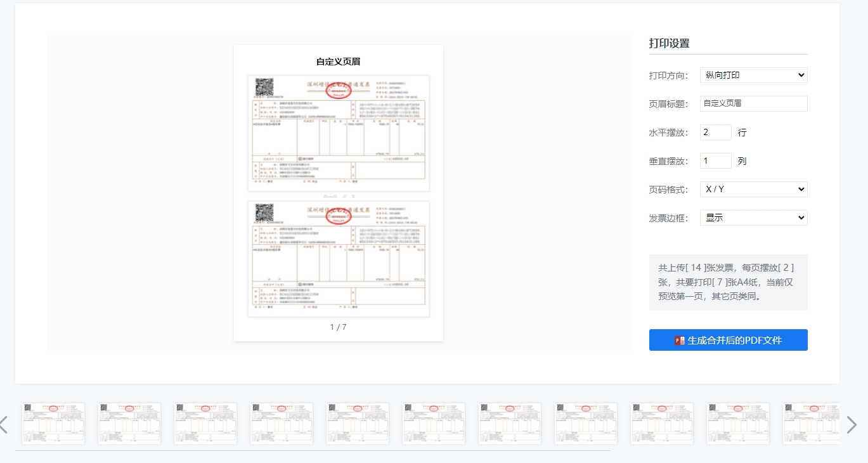The image size is (868, 463).
Task: Select the seventh invoice thumbnail
Action: pos(510,423)
